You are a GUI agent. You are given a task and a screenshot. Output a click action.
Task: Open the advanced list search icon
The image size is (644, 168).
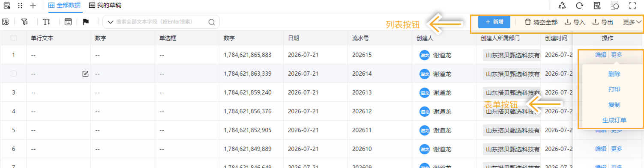[x=614, y=6]
